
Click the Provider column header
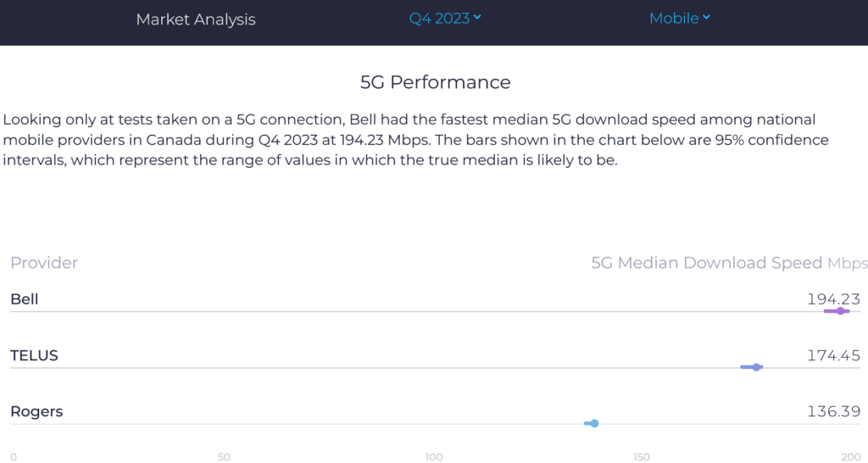tap(44, 263)
